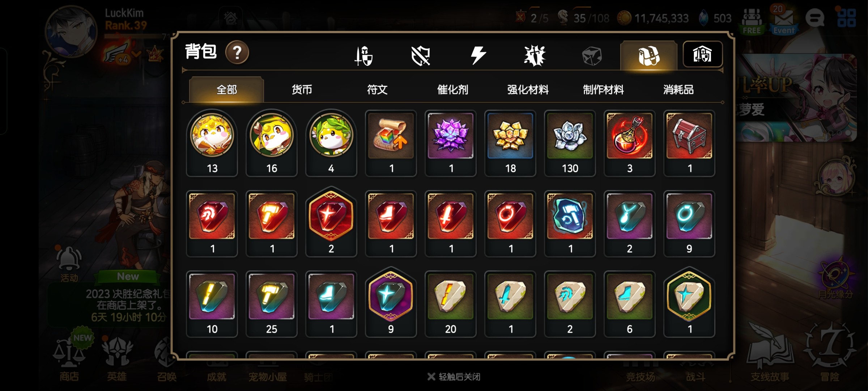
Task: Select the silver flower item with 130
Action: click(x=570, y=143)
